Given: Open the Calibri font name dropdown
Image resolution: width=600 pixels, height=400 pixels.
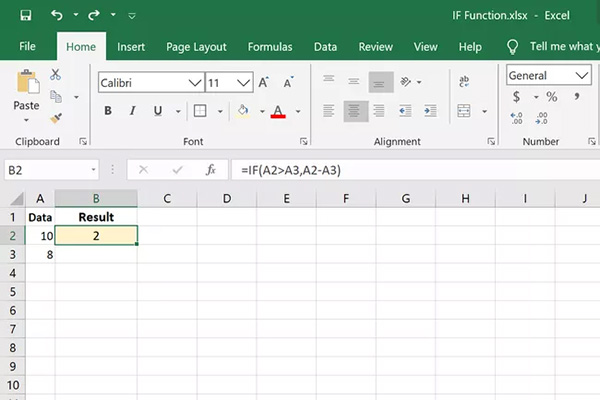Looking at the screenshot, I should click(x=195, y=83).
